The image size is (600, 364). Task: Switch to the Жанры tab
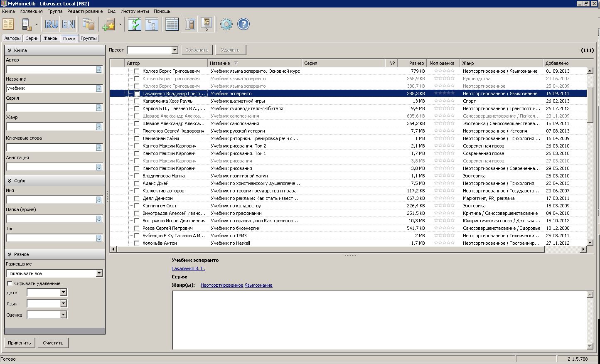(x=51, y=38)
